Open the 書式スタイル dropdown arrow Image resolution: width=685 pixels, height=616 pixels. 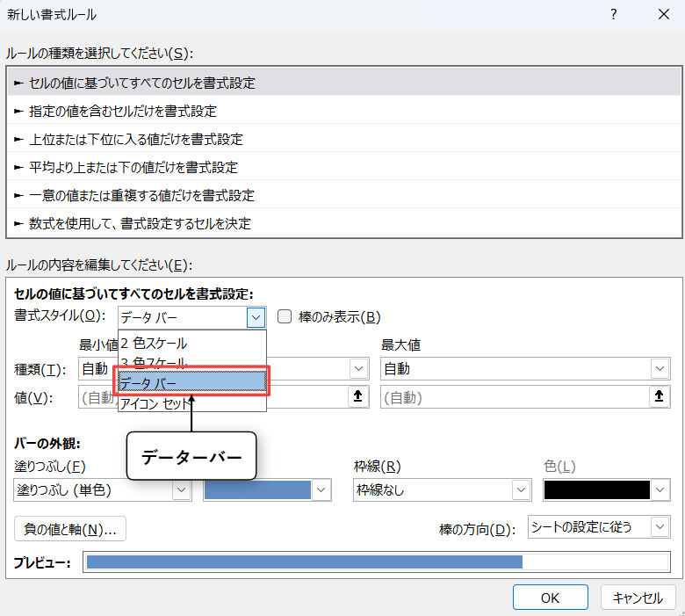point(256,317)
